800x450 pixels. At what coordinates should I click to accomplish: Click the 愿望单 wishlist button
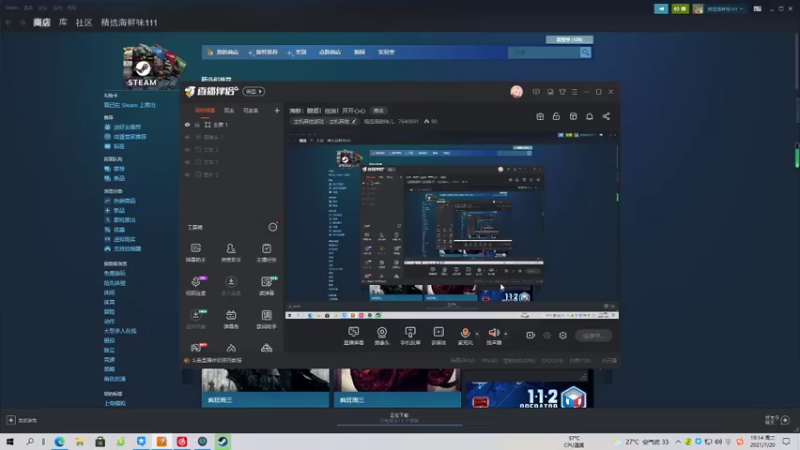pyautogui.click(x=569, y=39)
